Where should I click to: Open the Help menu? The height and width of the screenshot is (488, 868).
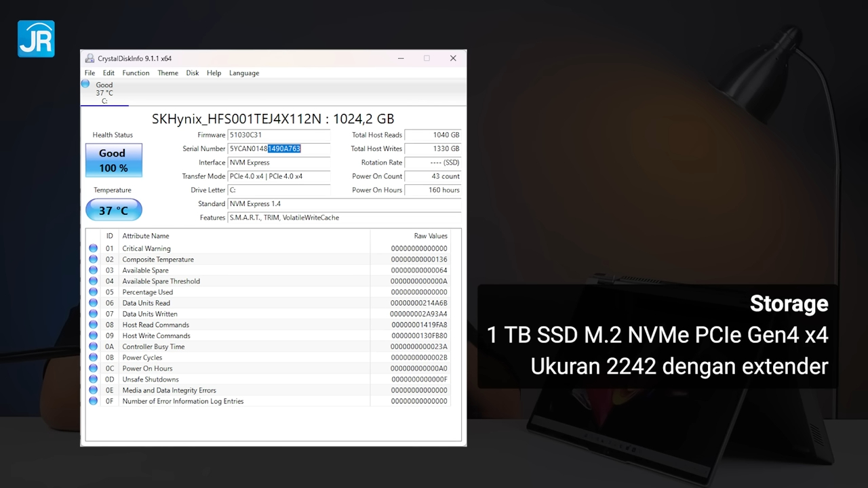[x=214, y=73]
